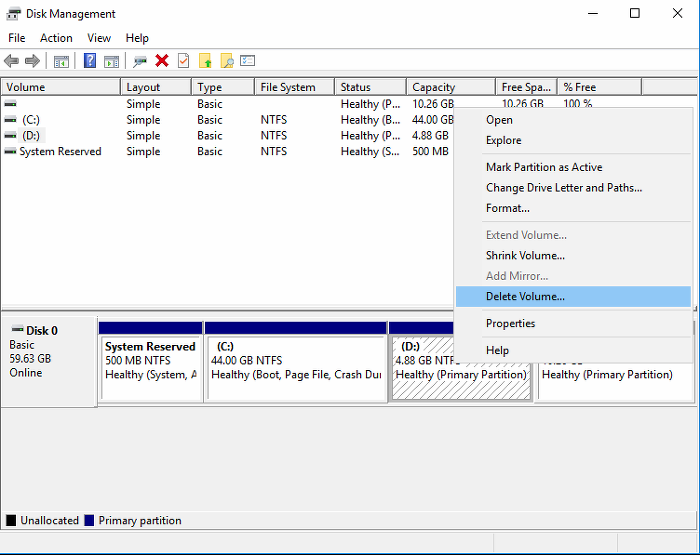Click the Disk Management title bar icon
This screenshot has width=700, height=555.
click(13, 14)
